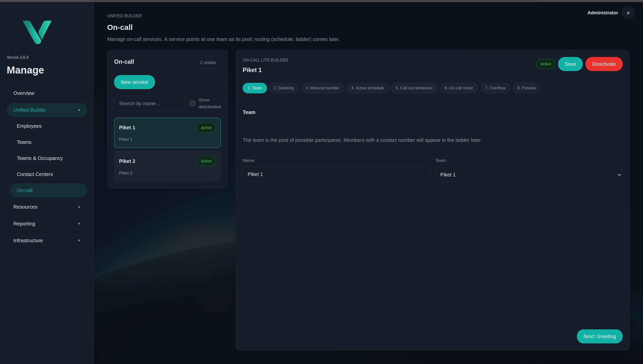Open the Employees sidebar item
The image size is (643, 364).
point(48,126)
